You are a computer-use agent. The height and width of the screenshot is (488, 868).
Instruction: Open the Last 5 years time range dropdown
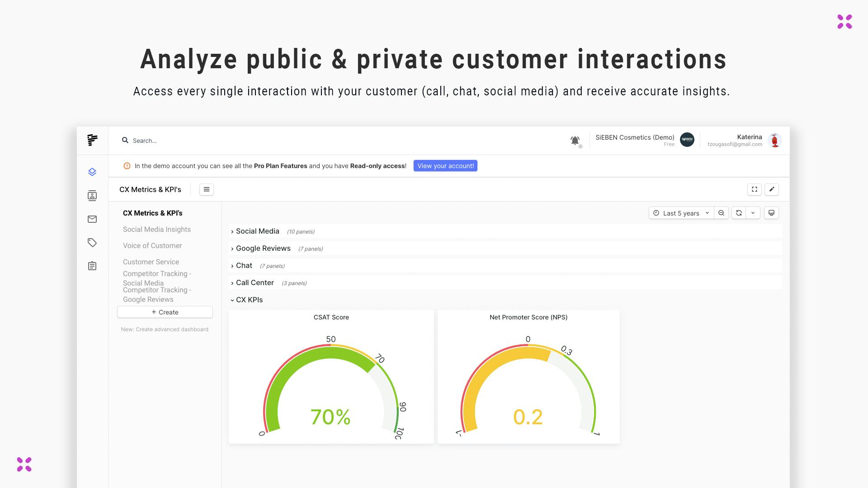(x=681, y=212)
